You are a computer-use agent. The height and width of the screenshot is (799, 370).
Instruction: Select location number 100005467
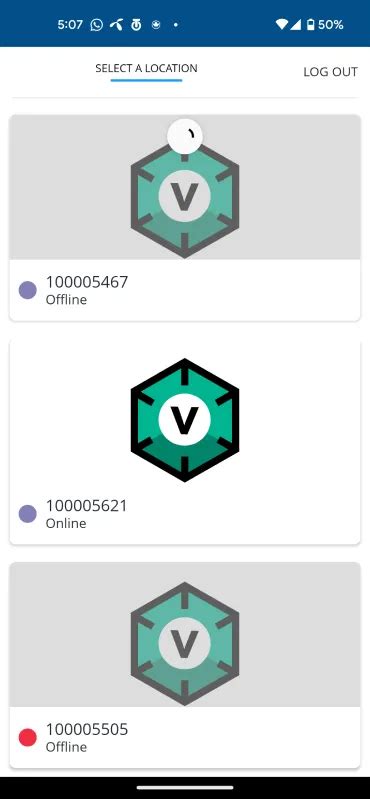87,282
